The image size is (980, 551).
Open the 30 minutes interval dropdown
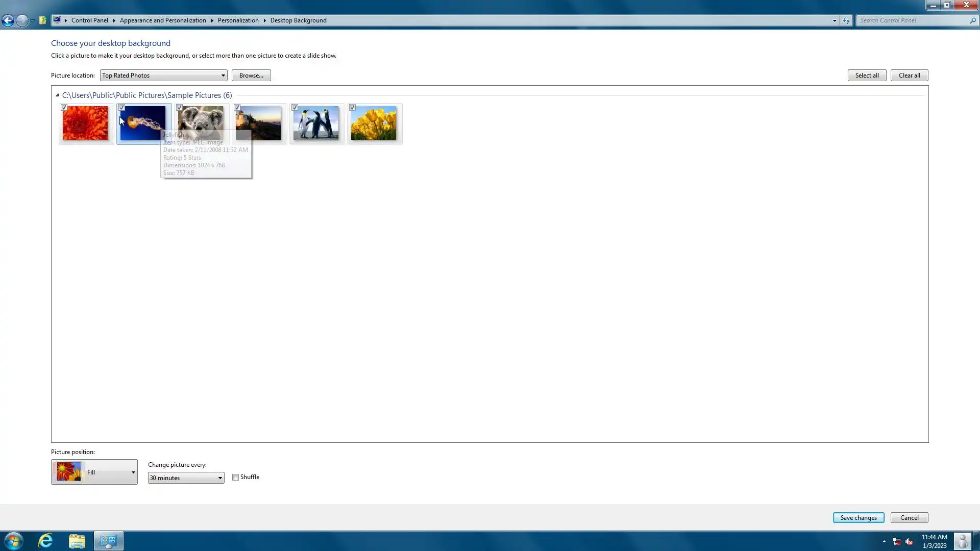pyautogui.click(x=186, y=478)
